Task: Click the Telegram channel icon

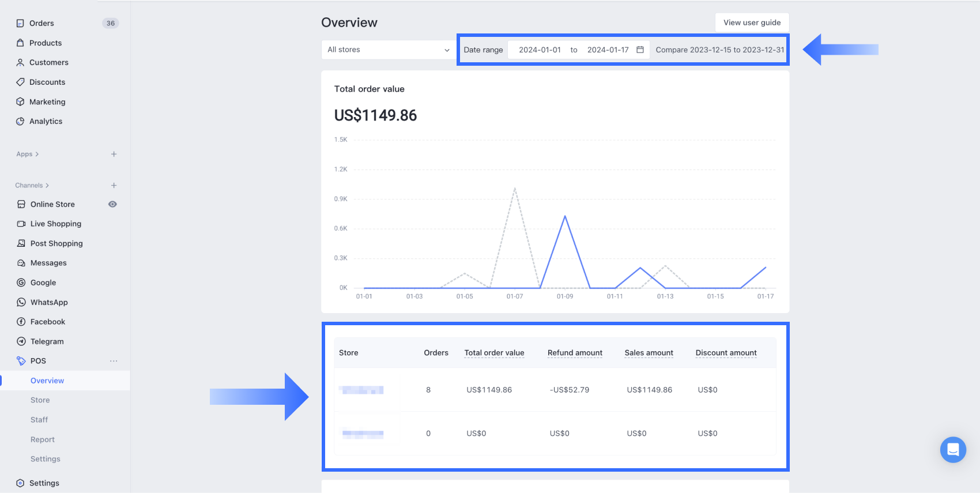Action: click(x=21, y=341)
